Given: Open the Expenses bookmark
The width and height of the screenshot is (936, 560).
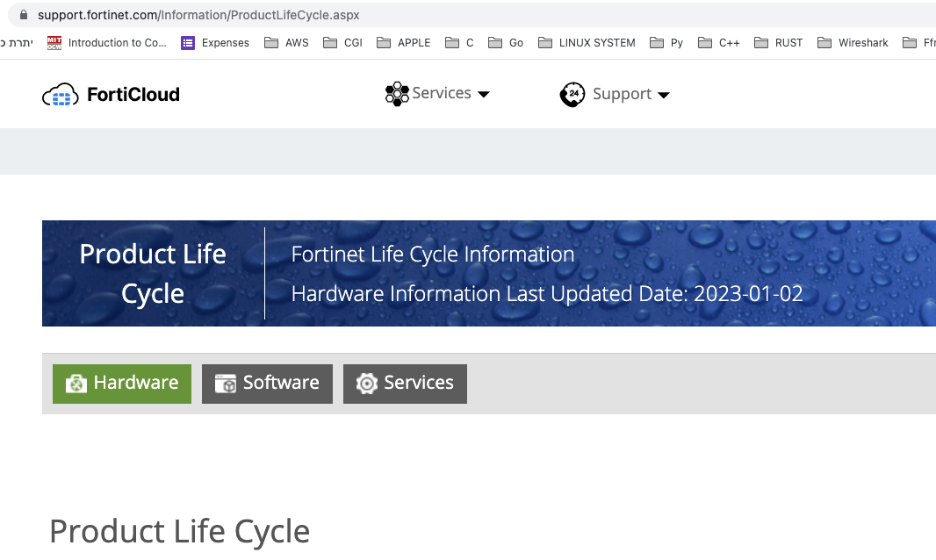Looking at the screenshot, I should tap(215, 43).
